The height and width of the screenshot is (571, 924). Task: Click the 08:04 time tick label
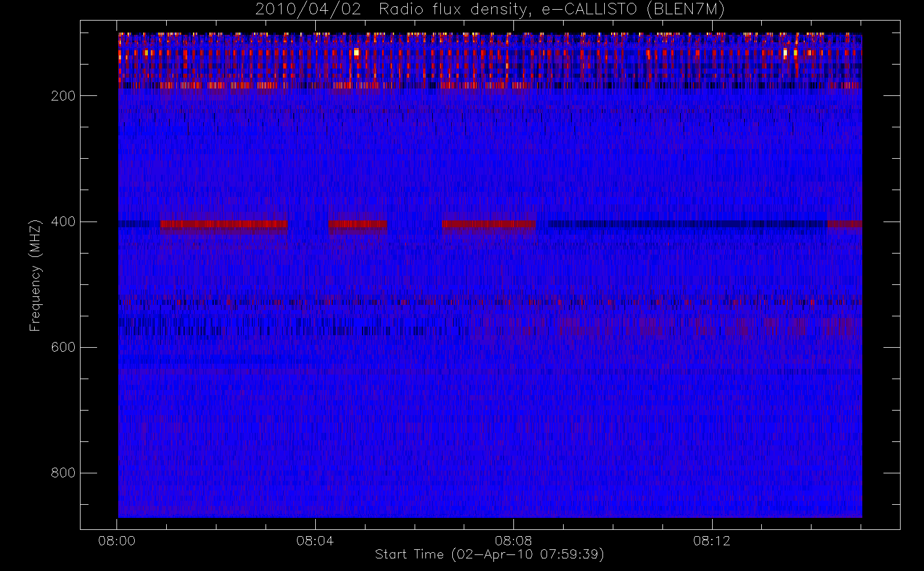pyautogui.click(x=315, y=541)
